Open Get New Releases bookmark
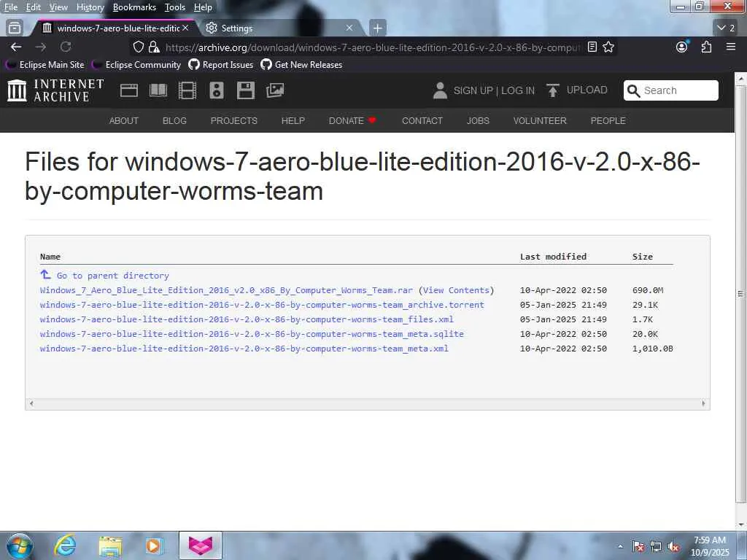This screenshot has width=747, height=560. 301,65
